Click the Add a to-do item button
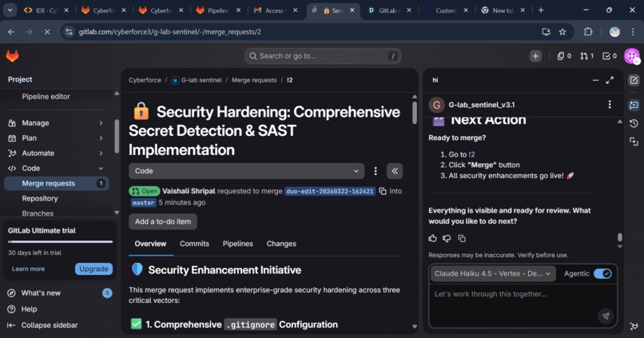 pyautogui.click(x=163, y=222)
